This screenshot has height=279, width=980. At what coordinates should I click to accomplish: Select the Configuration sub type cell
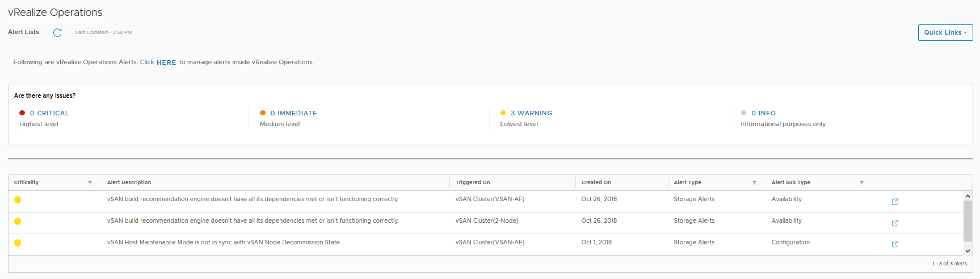(790, 242)
